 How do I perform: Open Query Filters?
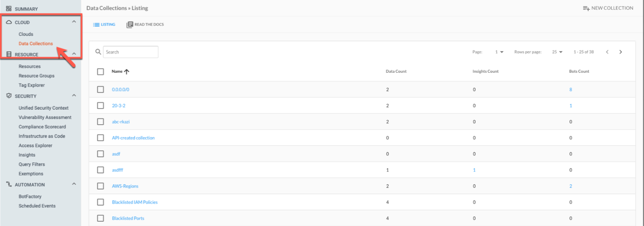click(32, 165)
